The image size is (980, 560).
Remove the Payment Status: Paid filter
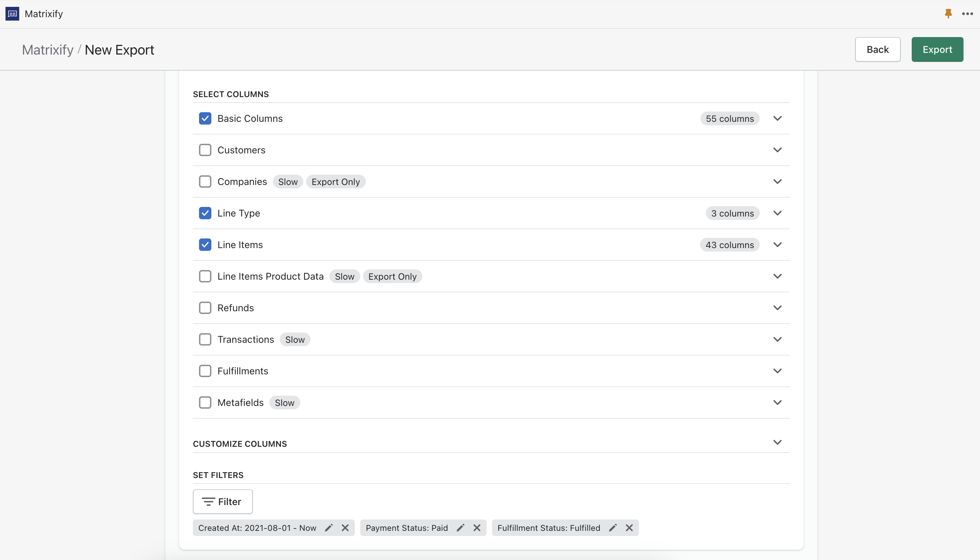pos(477,527)
